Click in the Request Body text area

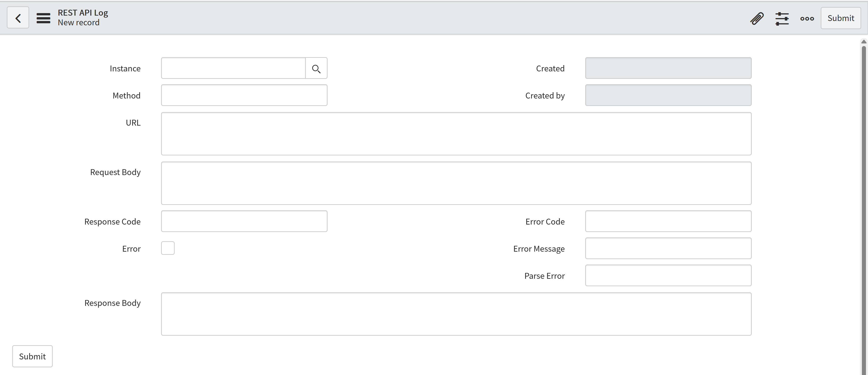[x=456, y=183]
